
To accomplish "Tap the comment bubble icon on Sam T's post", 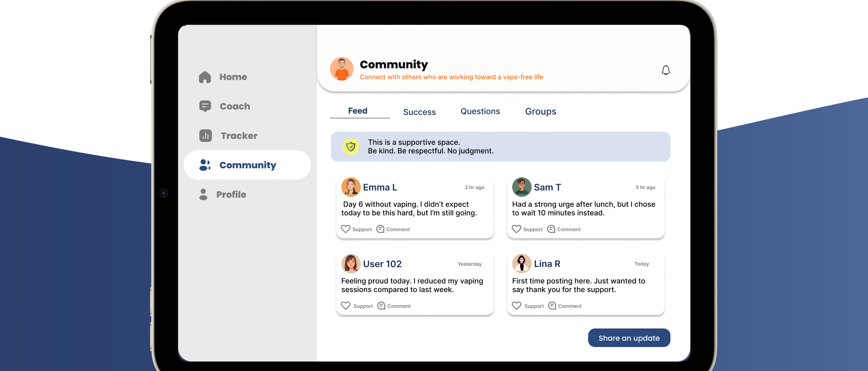I will pyautogui.click(x=552, y=229).
